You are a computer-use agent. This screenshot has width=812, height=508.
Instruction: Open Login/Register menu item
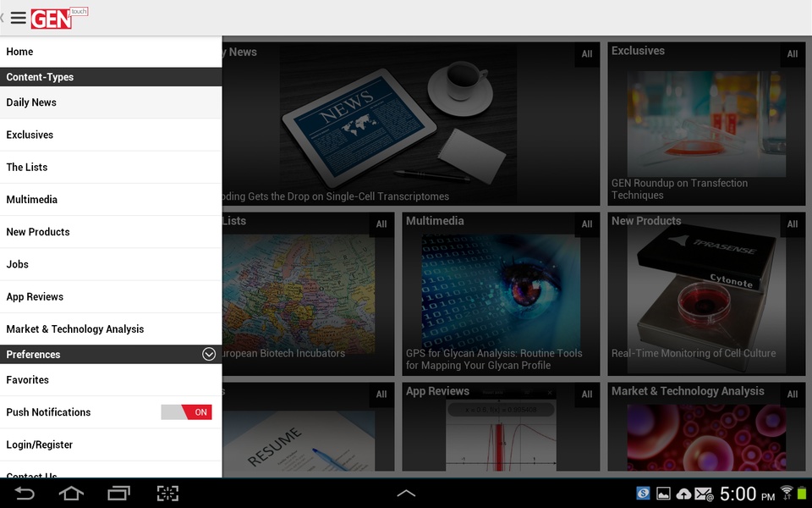click(x=111, y=444)
